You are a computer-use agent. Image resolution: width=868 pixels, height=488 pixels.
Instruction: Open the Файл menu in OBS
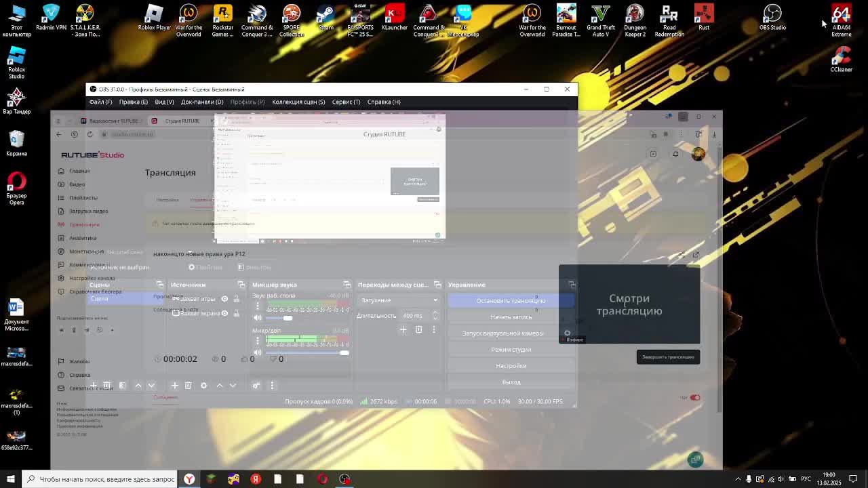[100, 102]
